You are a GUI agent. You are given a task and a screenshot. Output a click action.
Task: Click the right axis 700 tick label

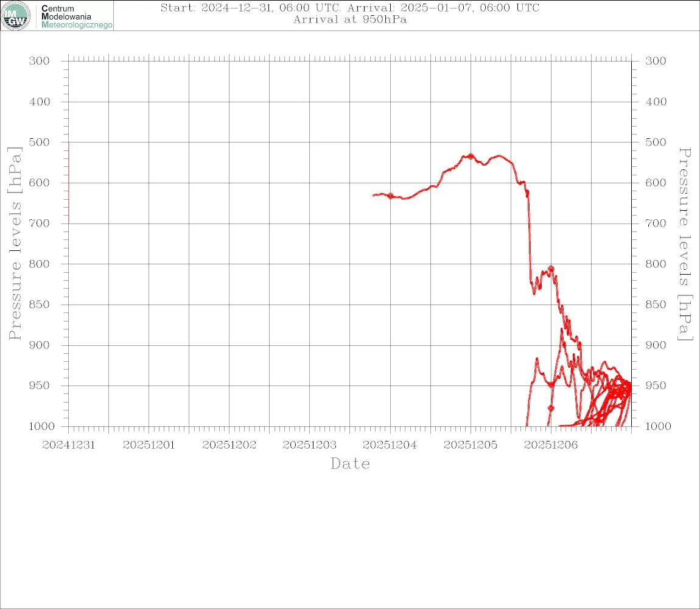tap(656, 223)
